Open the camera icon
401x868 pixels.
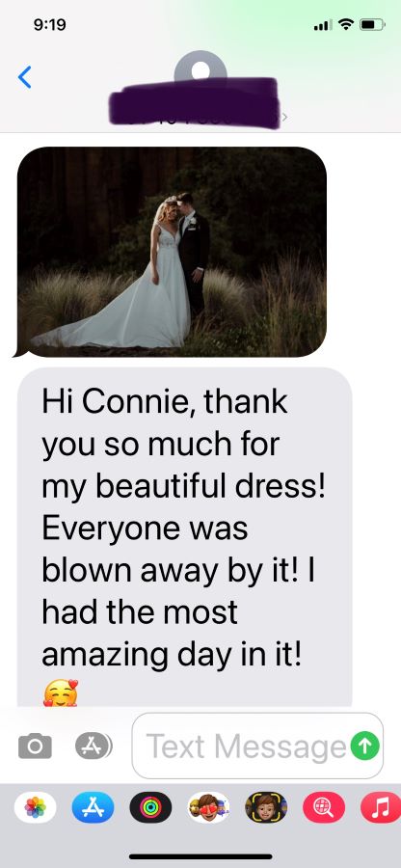click(35, 746)
